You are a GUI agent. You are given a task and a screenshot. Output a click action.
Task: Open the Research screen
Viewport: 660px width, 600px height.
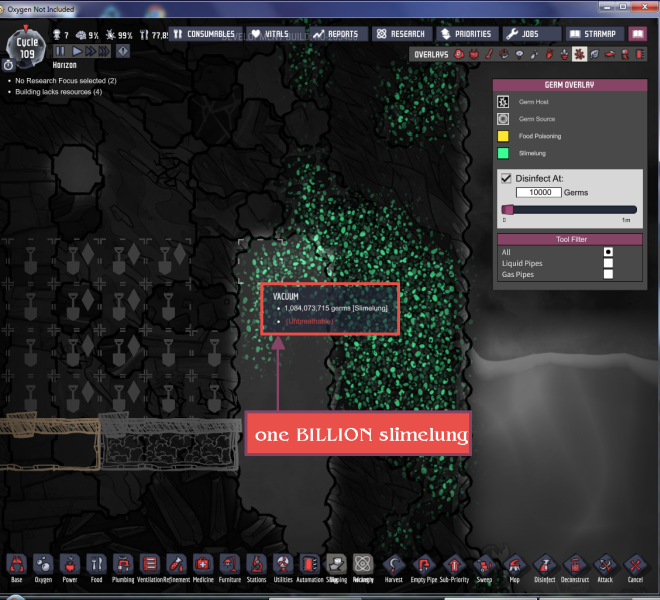(401, 33)
